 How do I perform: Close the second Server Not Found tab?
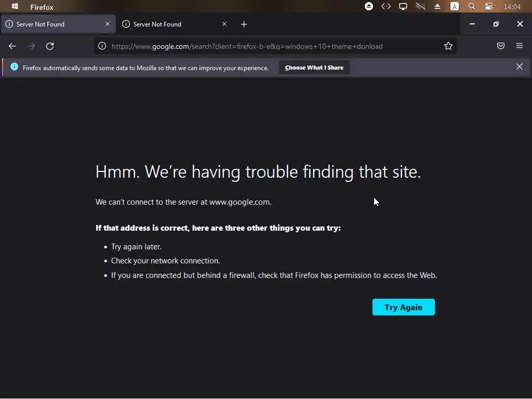tap(224, 24)
